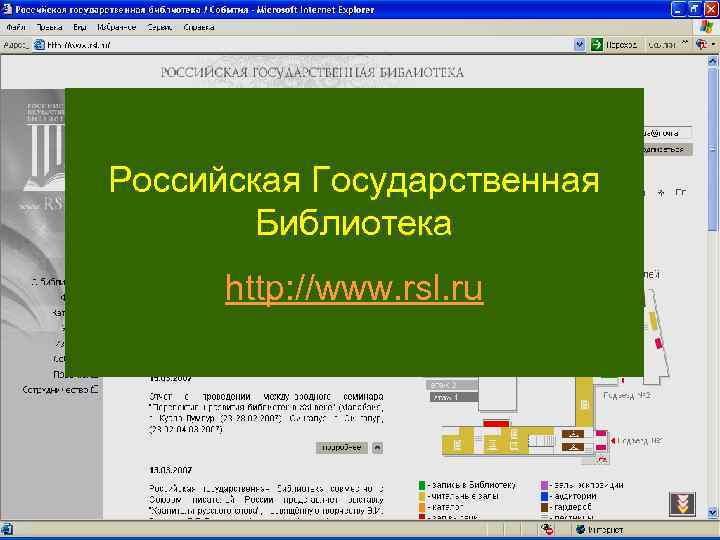Image resolution: width=720 pixels, height=540 pixels.
Task: Click scrollbar up arrow
Action: coord(713,61)
